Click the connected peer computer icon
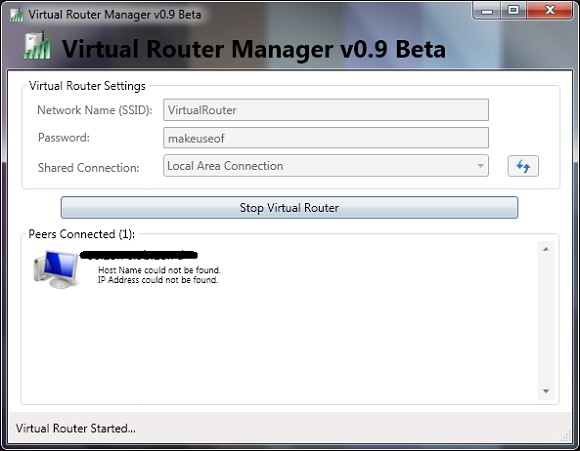Image resolution: width=580 pixels, height=451 pixels. pos(56,269)
